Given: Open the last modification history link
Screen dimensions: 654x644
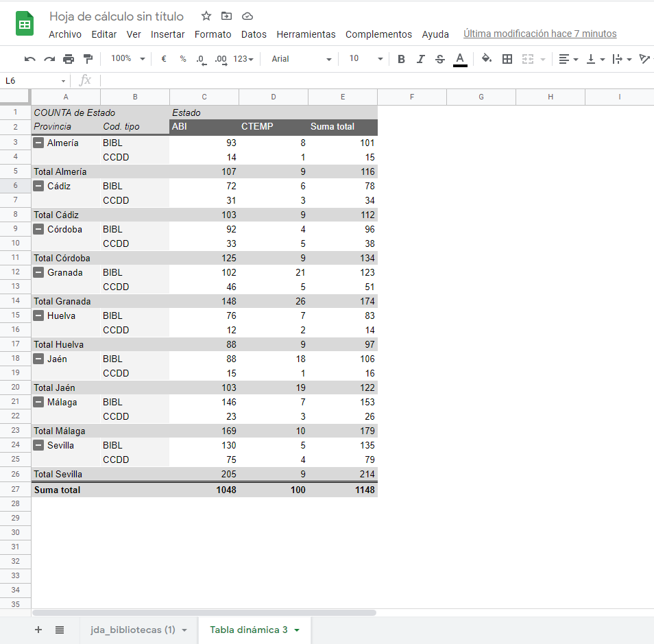Looking at the screenshot, I should [x=540, y=34].
